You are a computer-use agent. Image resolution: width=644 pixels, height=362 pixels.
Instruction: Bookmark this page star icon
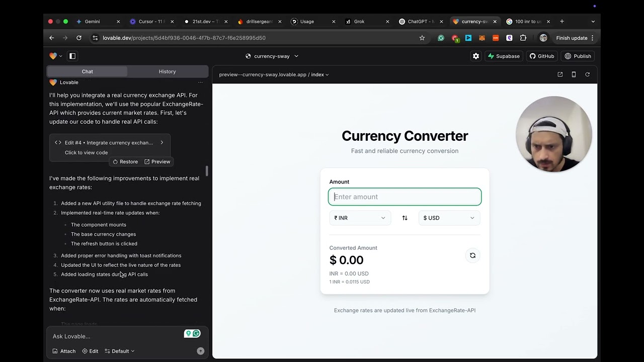422,38
